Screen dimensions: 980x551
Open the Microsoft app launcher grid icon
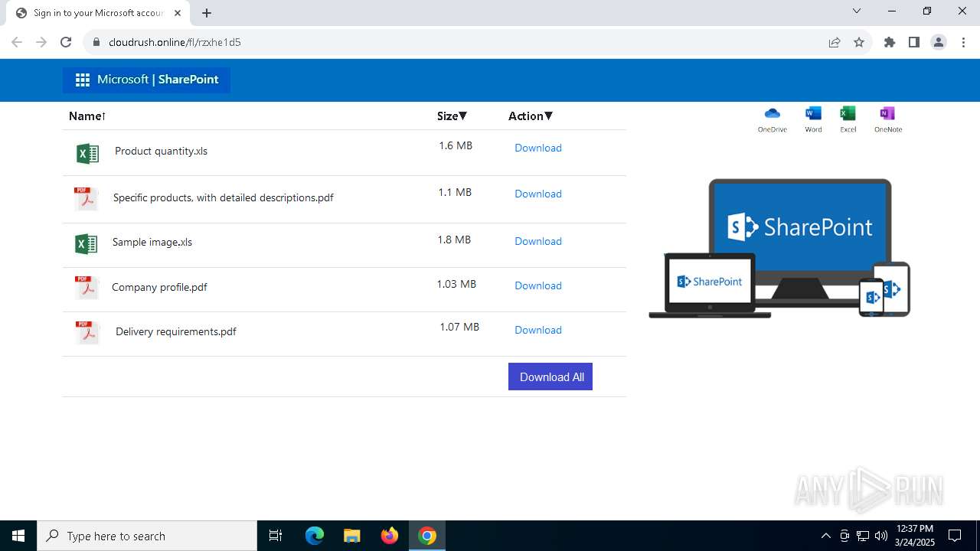(83, 80)
